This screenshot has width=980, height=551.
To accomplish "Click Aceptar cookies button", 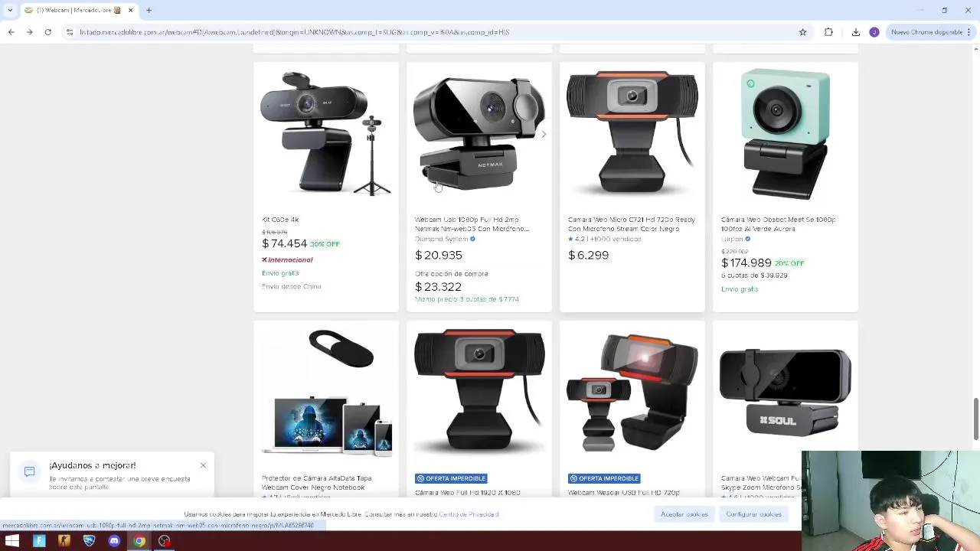I will (x=684, y=514).
